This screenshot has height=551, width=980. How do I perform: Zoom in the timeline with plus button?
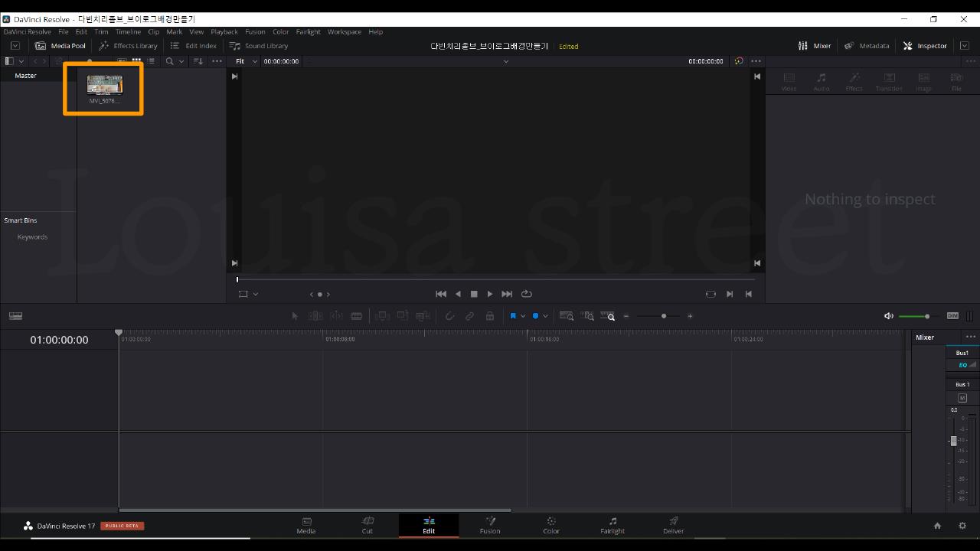coord(690,316)
